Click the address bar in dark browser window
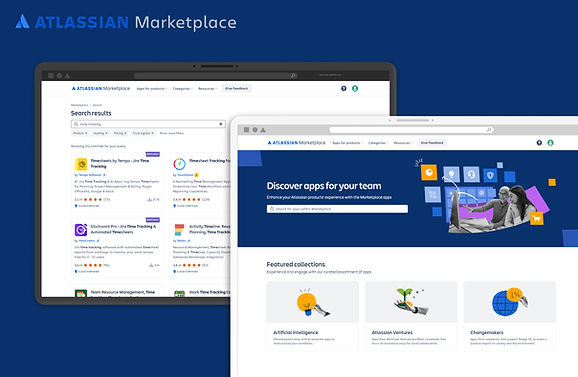The width and height of the screenshot is (578, 377). coord(216,76)
